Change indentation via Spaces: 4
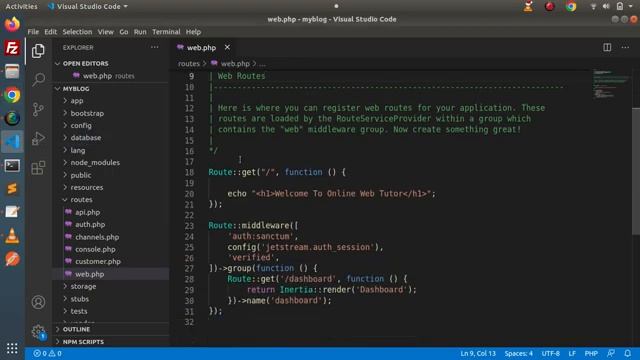Screen dimensions: 640x360 [x=519, y=353]
